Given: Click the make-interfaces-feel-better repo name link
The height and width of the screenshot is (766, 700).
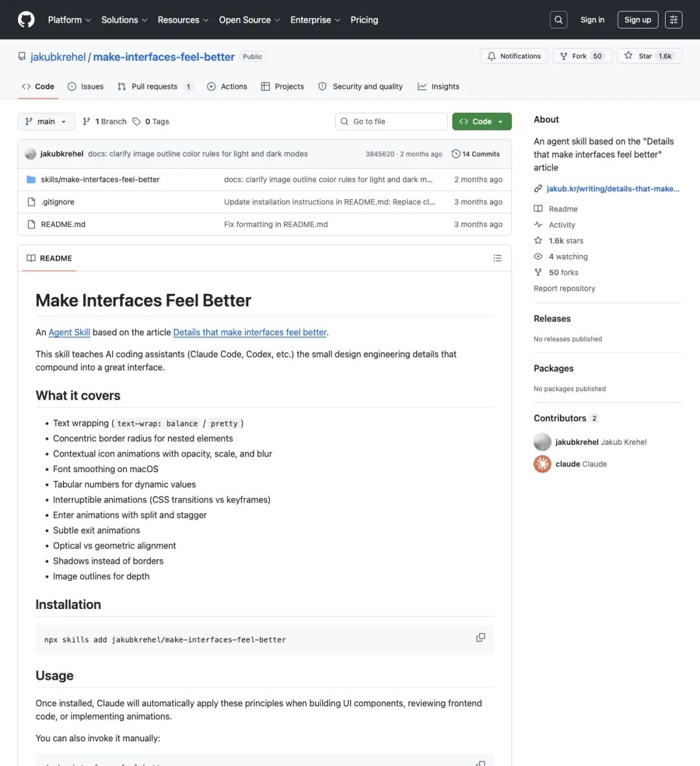Looking at the screenshot, I should (164, 56).
